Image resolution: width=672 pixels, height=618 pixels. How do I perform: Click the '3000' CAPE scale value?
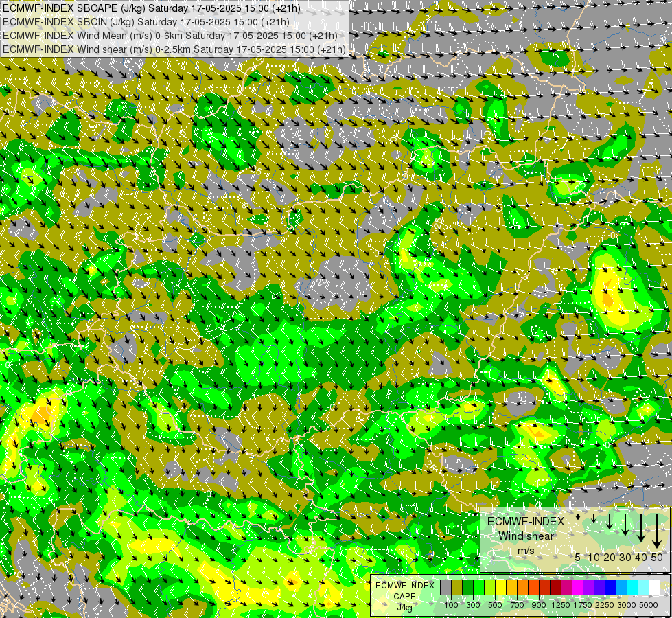tap(627, 605)
